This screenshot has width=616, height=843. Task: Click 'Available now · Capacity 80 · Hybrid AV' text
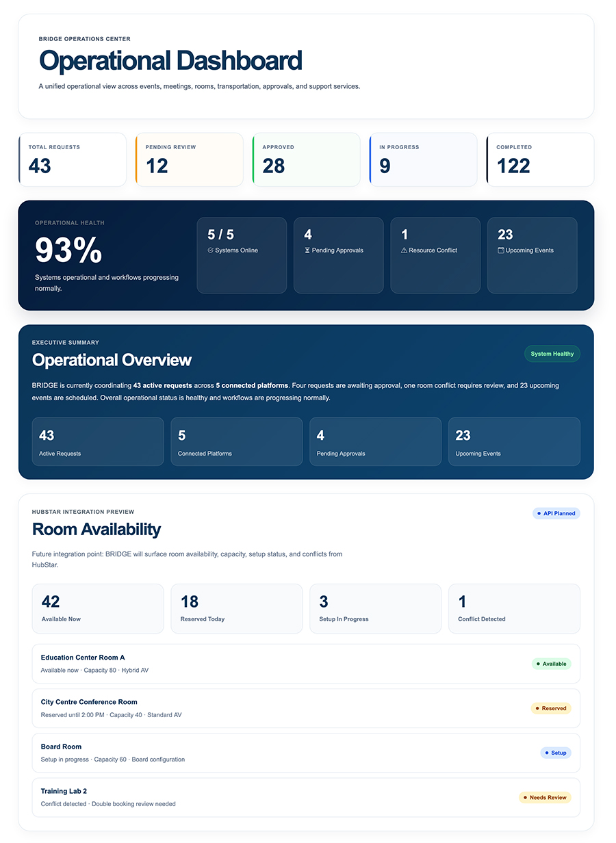coord(94,671)
